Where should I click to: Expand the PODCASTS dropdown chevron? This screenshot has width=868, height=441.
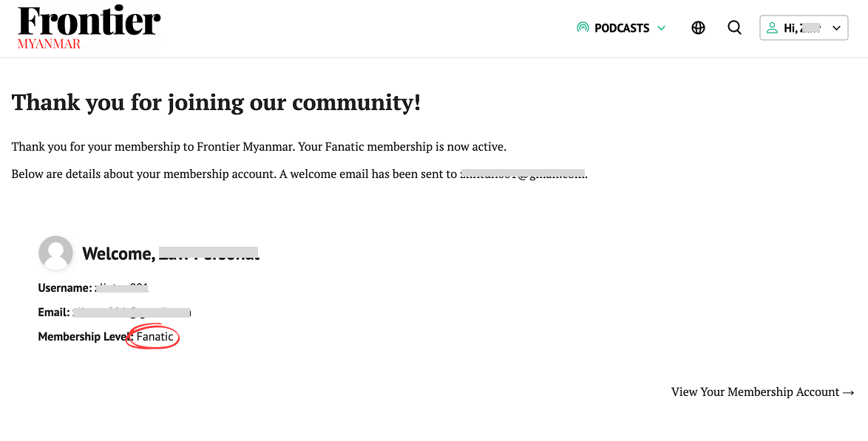[x=662, y=28]
